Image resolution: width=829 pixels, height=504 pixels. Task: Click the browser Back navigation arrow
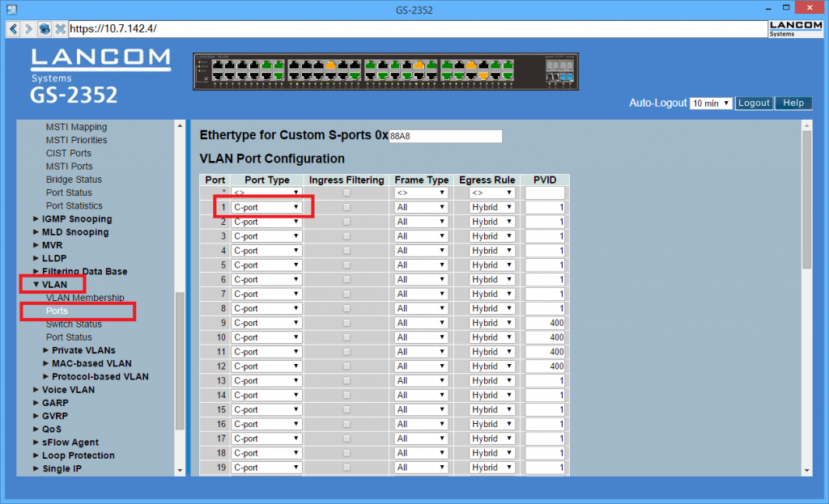pos(12,28)
